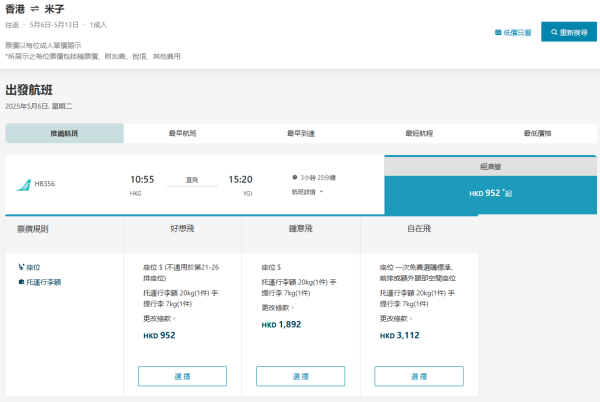This screenshot has width=600, height=402.
Task: Click the HKD 1,892 price text
Action: (281, 325)
